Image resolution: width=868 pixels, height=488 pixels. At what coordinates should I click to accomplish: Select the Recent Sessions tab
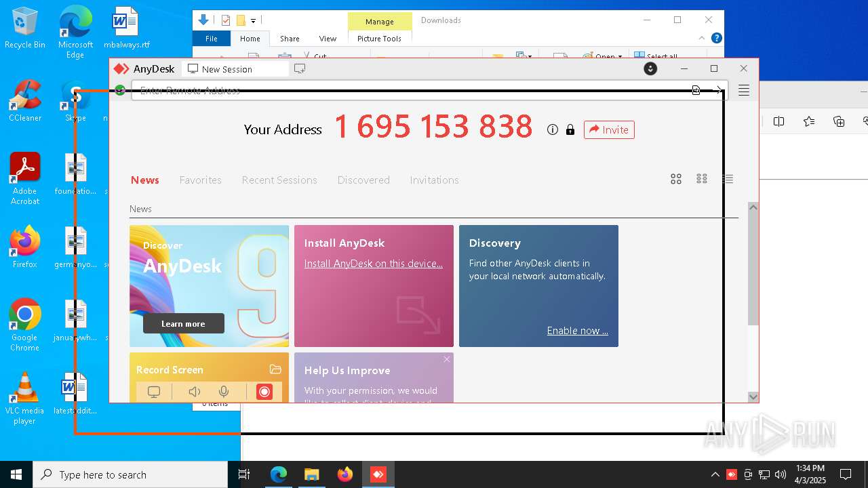pyautogui.click(x=279, y=180)
